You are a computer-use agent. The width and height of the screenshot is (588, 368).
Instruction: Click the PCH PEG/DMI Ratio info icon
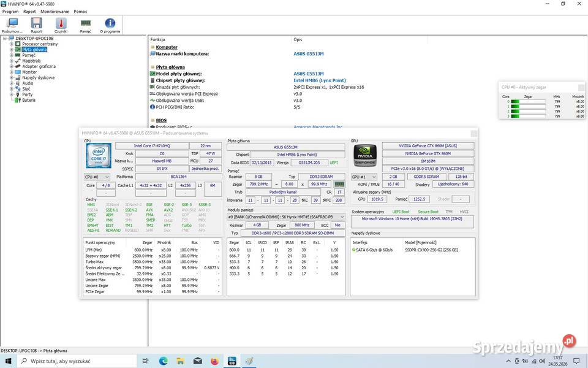[x=153, y=107]
